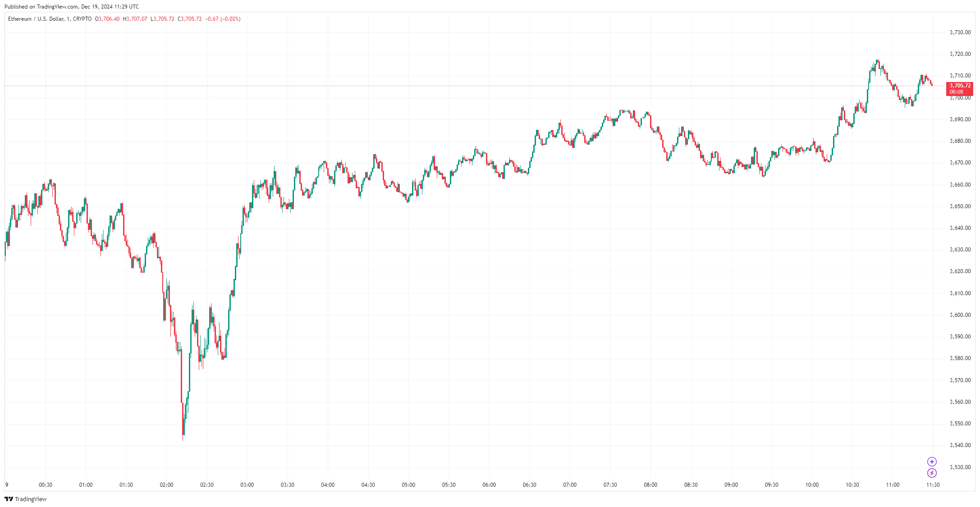Click the 11:30 time axis label
Viewport: 980px width, 507px height.
coord(933,485)
